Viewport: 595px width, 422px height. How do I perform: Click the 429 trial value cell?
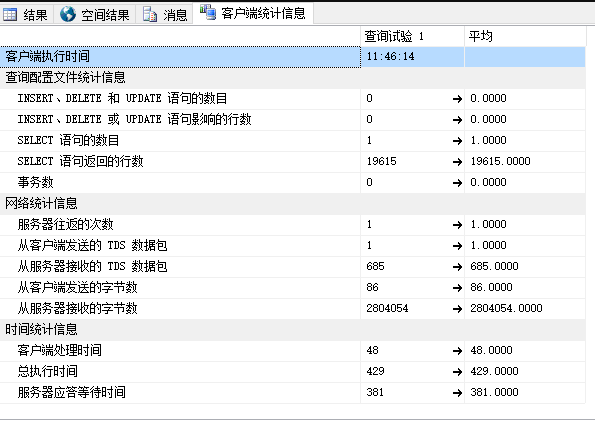point(412,371)
